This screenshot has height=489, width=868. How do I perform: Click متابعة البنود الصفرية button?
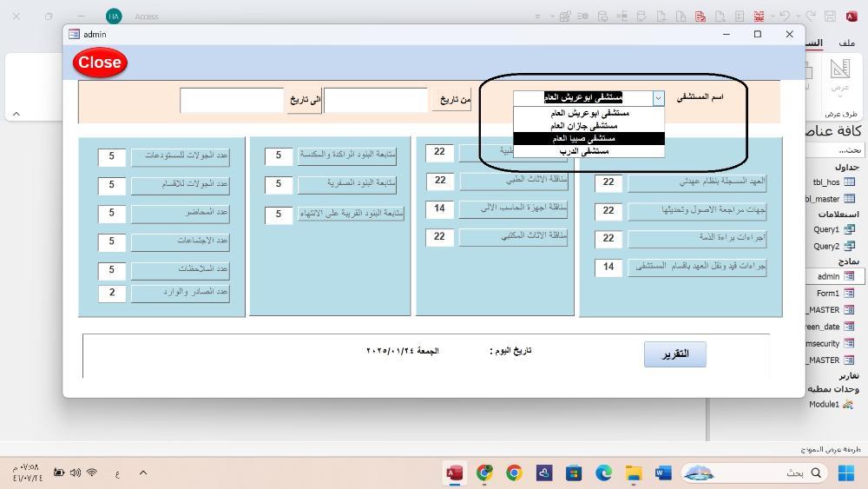[347, 183]
